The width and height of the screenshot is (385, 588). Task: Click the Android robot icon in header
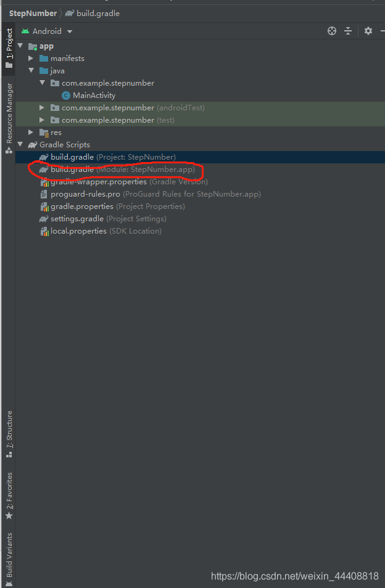click(25, 31)
